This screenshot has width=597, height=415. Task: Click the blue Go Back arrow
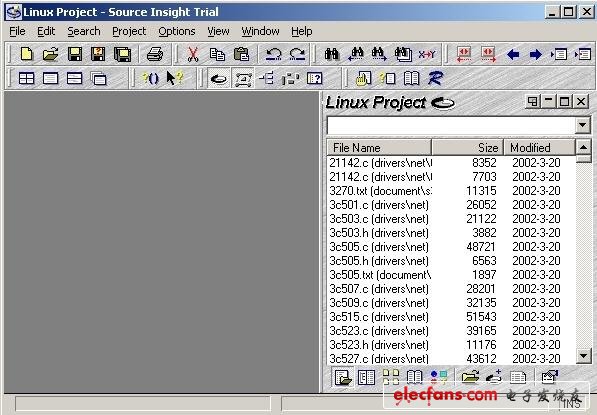click(513, 54)
